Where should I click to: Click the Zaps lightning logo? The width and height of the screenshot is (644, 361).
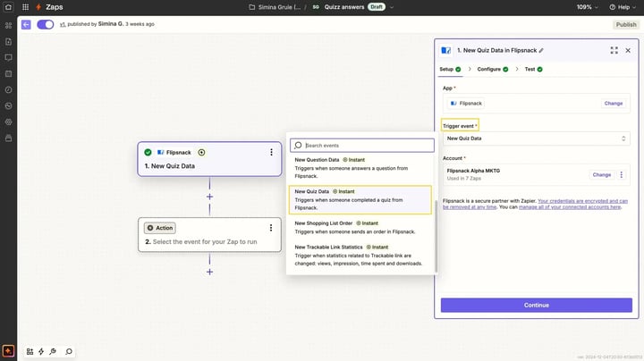[x=38, y=7]
